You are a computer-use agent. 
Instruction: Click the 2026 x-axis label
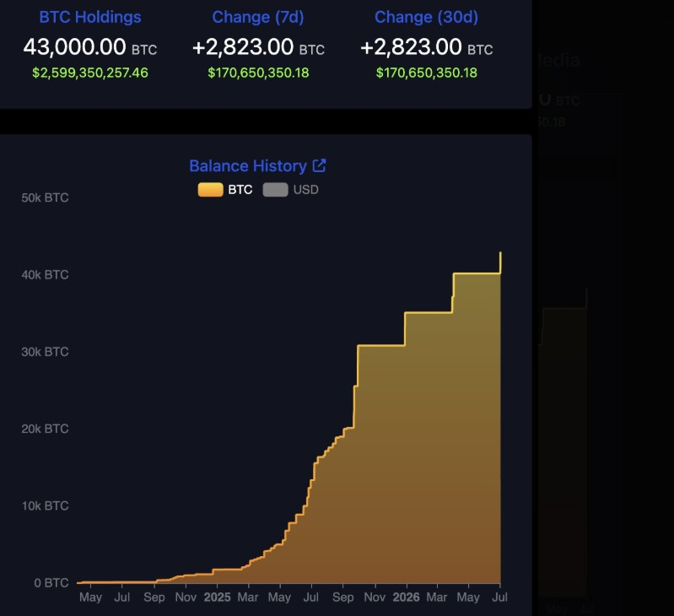407,597
